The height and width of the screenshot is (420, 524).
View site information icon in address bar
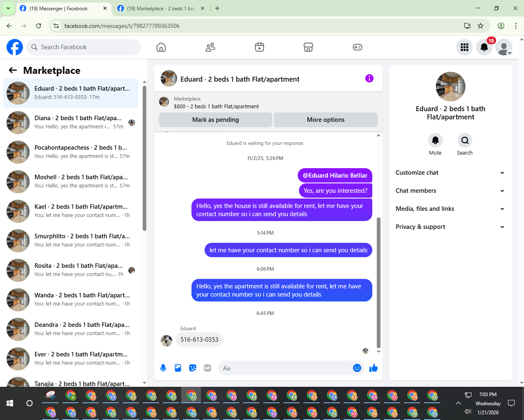[x=57, y=26]
